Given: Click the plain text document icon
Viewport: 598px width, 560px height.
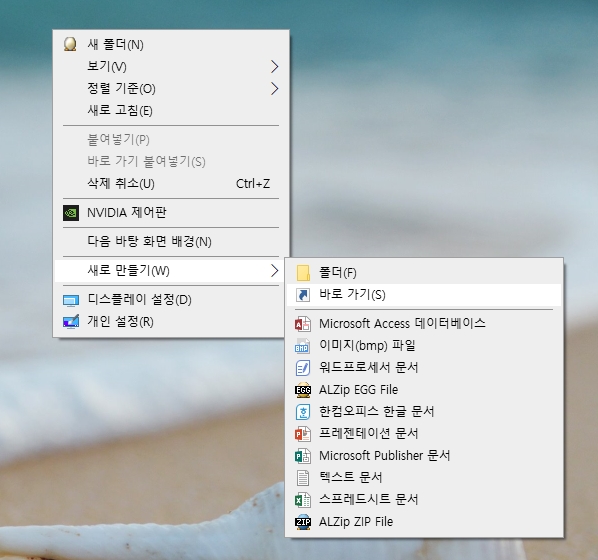Looking at the screenshot, I should [x=303, y=478].
